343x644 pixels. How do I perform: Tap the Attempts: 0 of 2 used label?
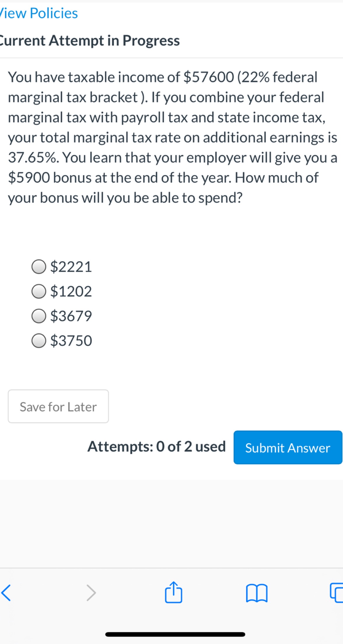(157, 447)
